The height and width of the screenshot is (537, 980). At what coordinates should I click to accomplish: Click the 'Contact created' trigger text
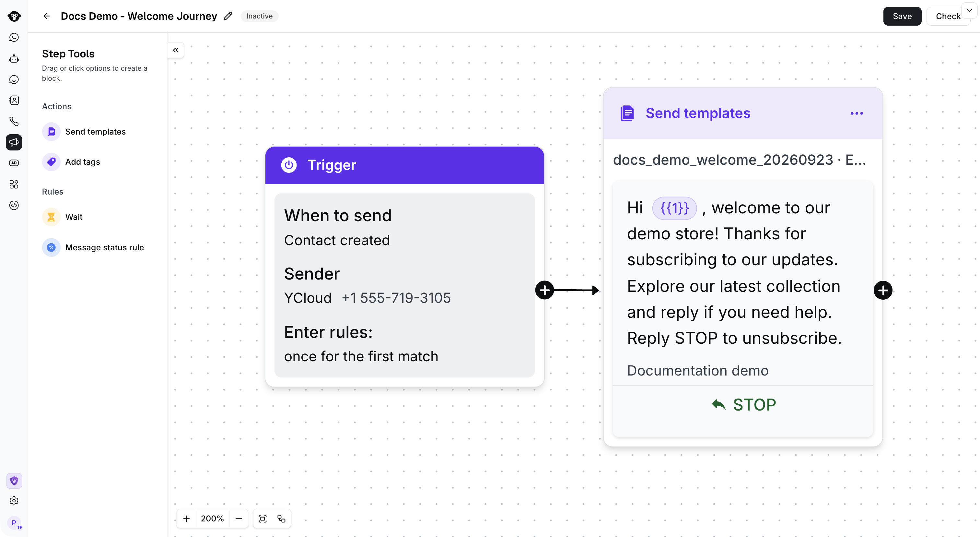click(x=337, y=240)
